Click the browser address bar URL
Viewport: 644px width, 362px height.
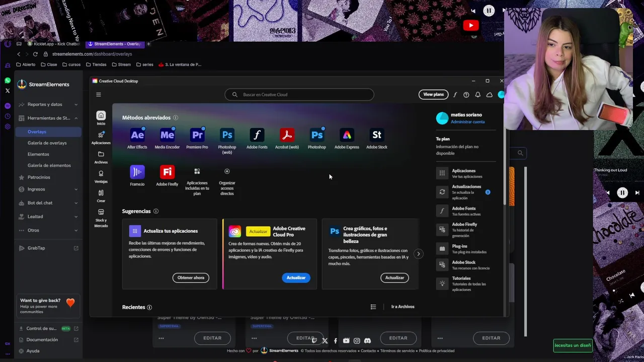[x=92, y=54]
